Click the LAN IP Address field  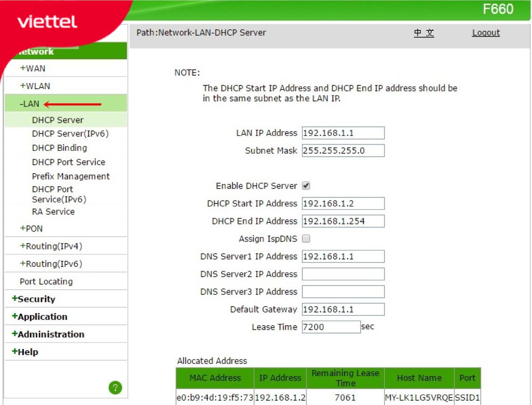click(343, 133)
